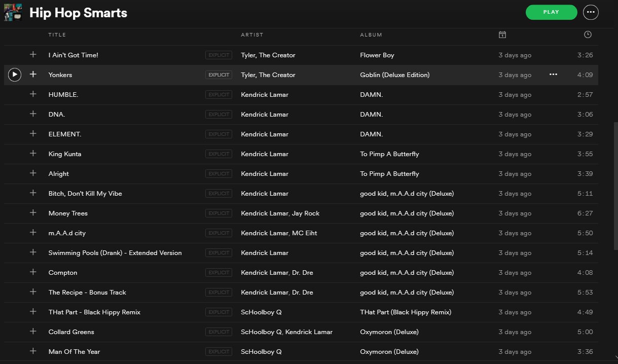
Task: Open good kid, m.A.A.d city on Money Trees row
Action: tap(407, 213)
